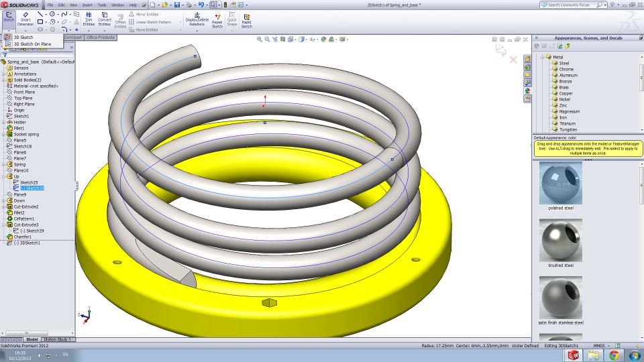644x362 pixels.
Task: Open Windows Explorer from taskbar
Action: click(594, 355)
